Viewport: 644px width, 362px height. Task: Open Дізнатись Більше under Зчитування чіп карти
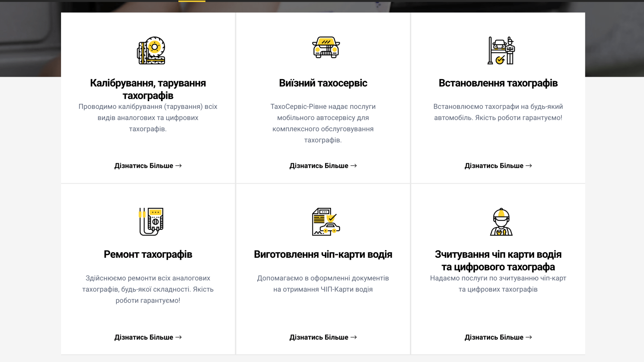[498, 337]
